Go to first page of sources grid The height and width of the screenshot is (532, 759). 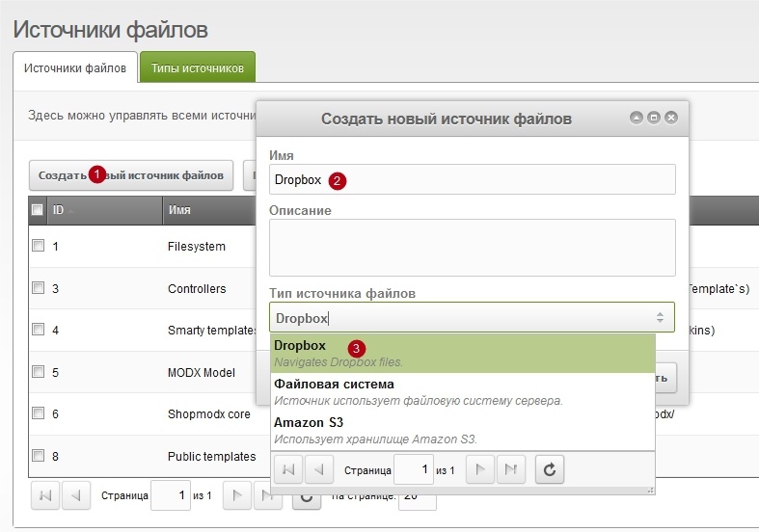(x=45, y=495)
